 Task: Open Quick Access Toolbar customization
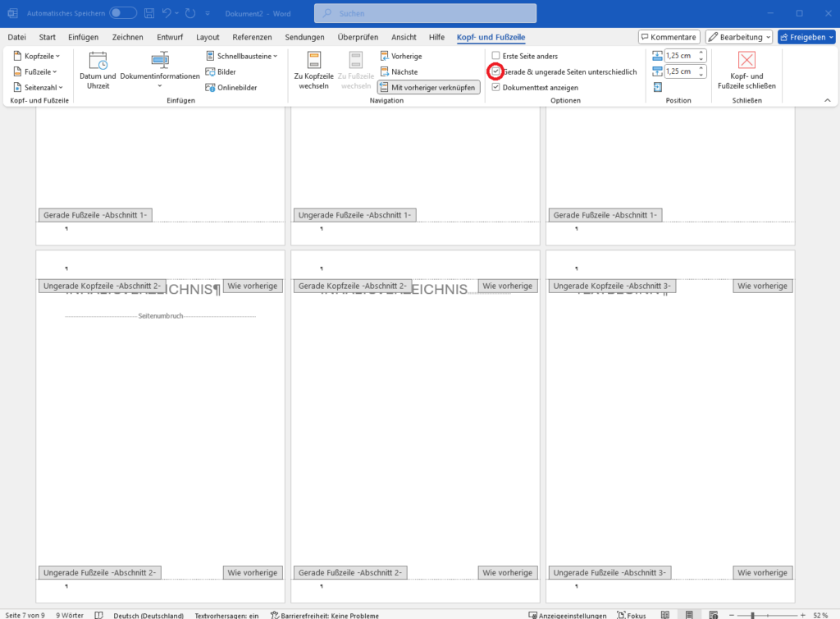point(208,13)
